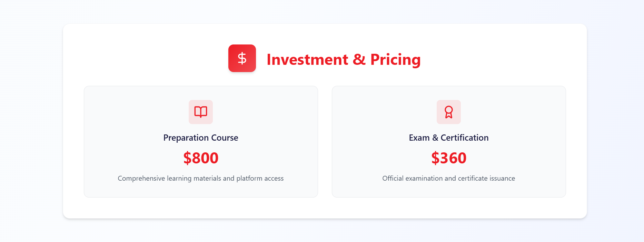
Task: Click the open book icon
Action: [x=201, y=112]
